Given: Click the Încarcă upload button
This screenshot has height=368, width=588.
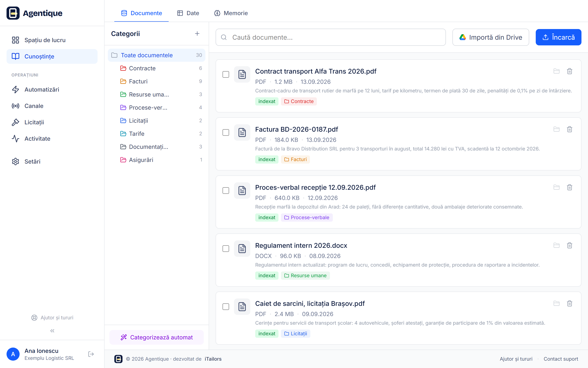Looking at the screenshot, I should pyautogui.click(x=558, y=37).
